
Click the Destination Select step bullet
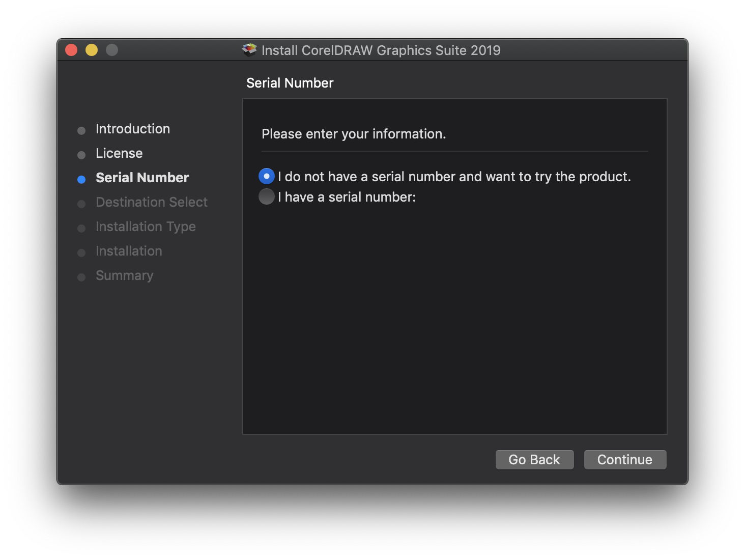81,204
